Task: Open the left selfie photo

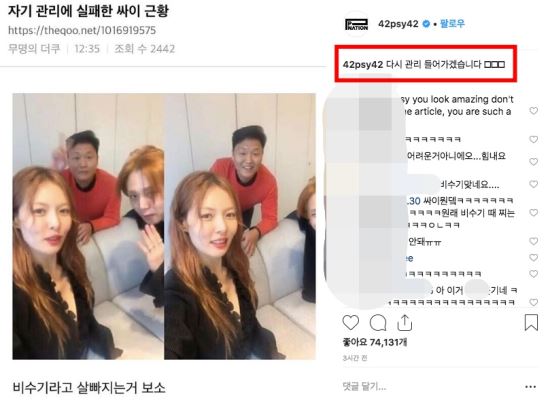Action: coord(88,226)
